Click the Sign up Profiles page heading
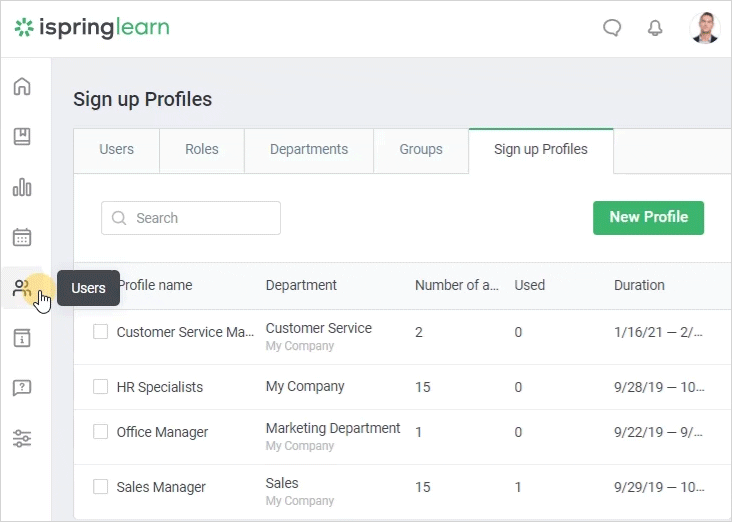Screen dimensions: 732x522 (x=142, y=99)
